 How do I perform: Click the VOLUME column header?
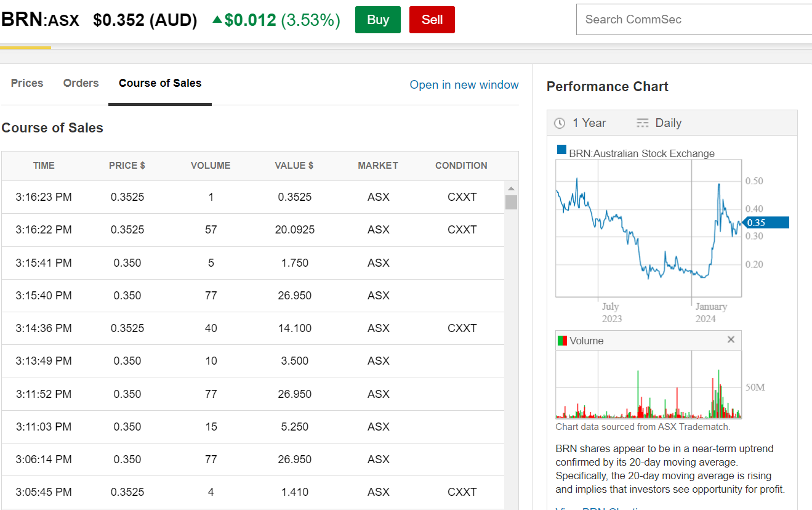point(211,166)
